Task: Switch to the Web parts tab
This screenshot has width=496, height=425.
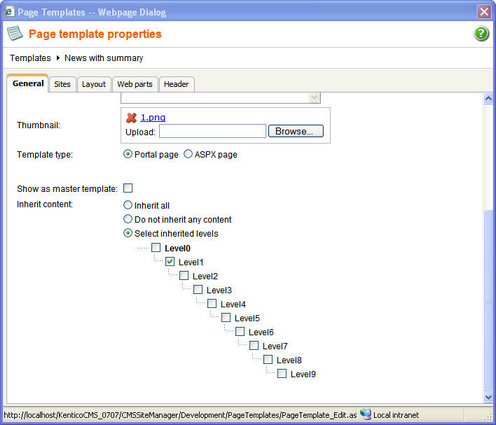Action: 135,84
